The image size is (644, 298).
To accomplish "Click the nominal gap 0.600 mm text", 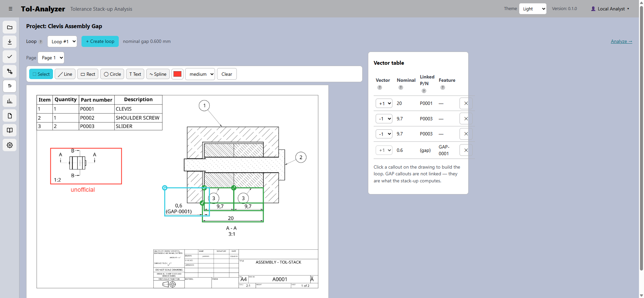I will [x=147, y=41].
